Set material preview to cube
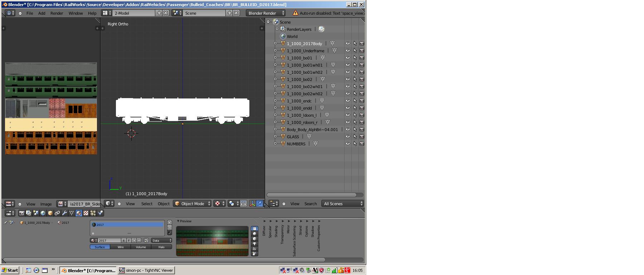 [x=254, y=238]
